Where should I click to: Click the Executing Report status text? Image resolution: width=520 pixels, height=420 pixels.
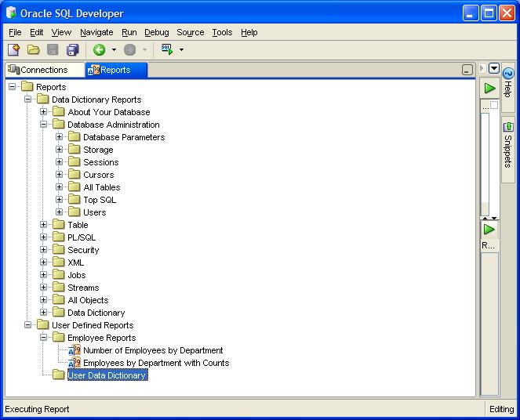[37, 409]
